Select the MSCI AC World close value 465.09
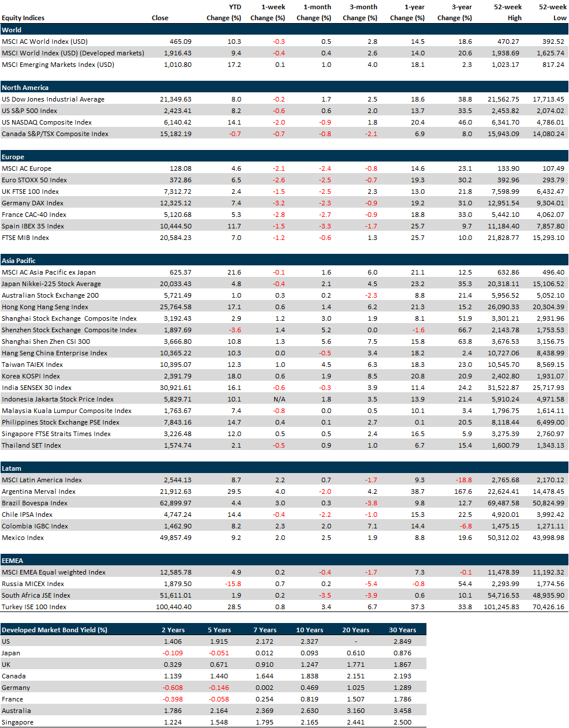 180,42
